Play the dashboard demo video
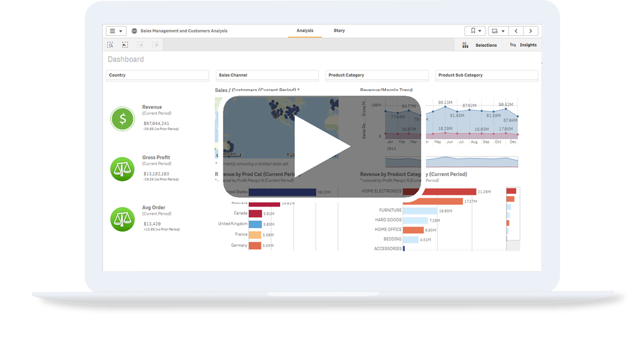This screenshot has width=644, height=347. (322, 147)
